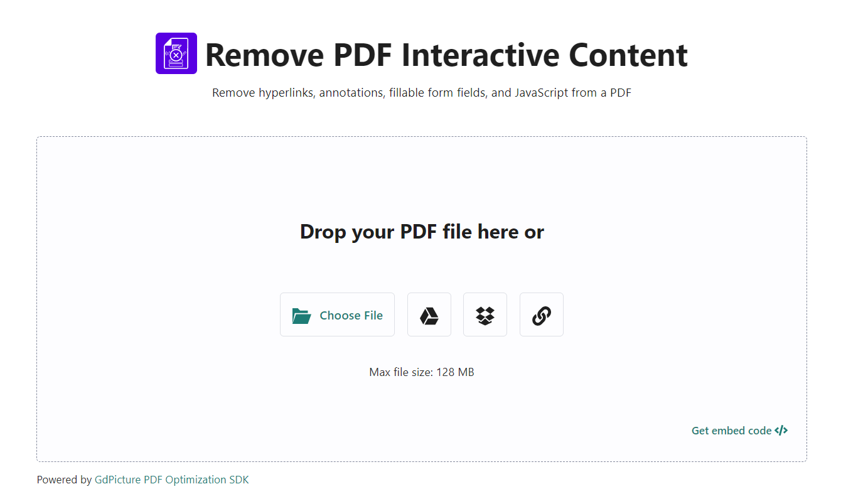Click the Remove PDF Interactive Content title
This screenshot has width=868, height=489.
(447, 55)
